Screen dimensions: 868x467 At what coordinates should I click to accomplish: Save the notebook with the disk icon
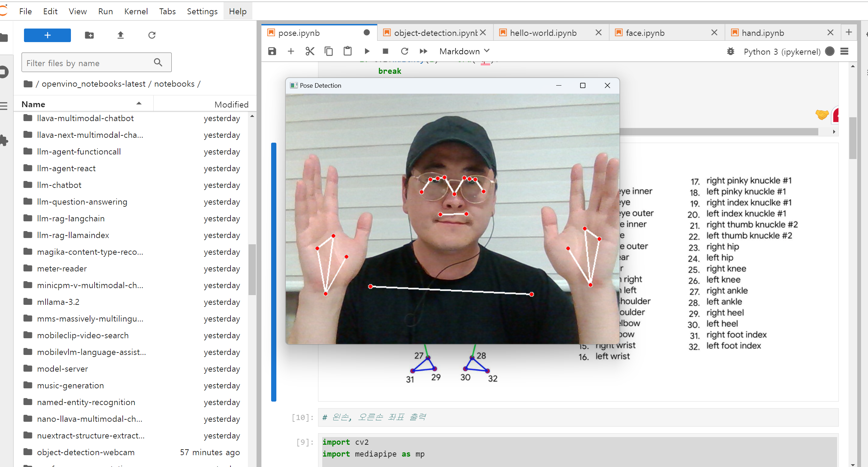pyautogui.click(x=272, y=52)
